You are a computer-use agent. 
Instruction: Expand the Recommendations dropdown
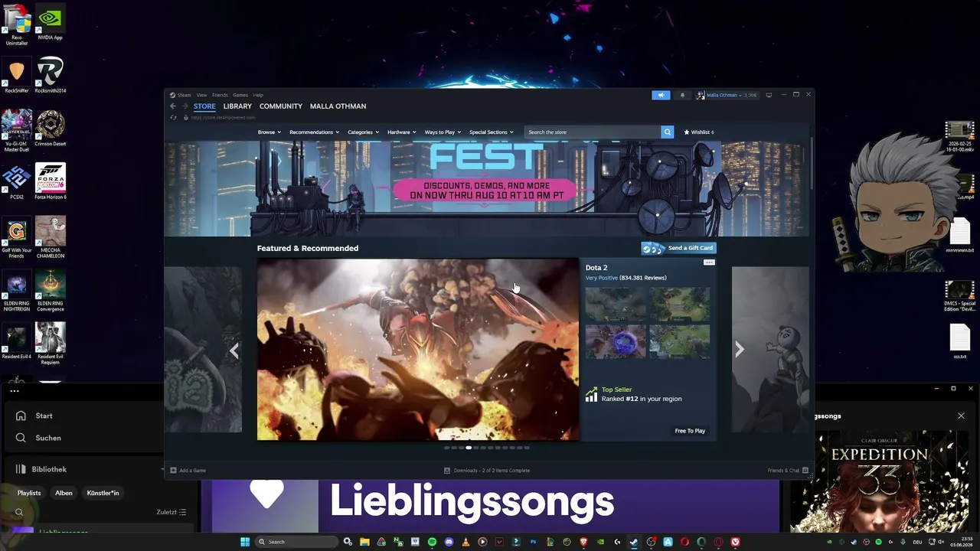pyautogui.click(x=314, y=132)
